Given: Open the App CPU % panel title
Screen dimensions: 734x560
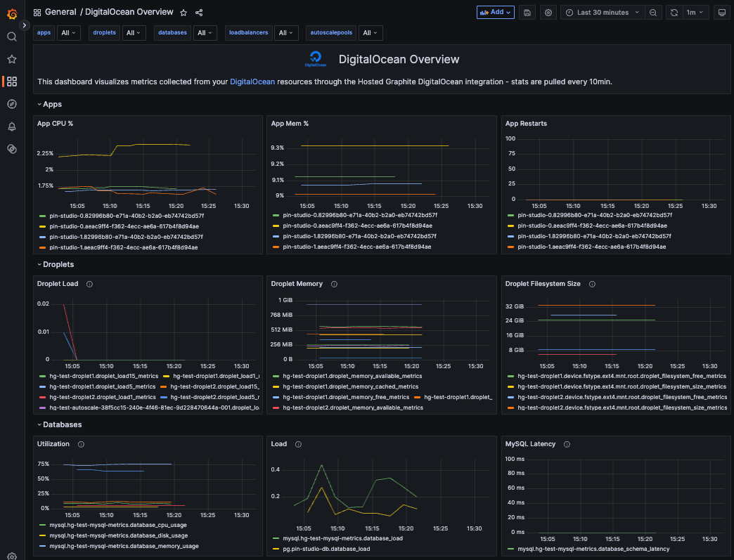Looking at the screenshot, I should coord(56,124).
